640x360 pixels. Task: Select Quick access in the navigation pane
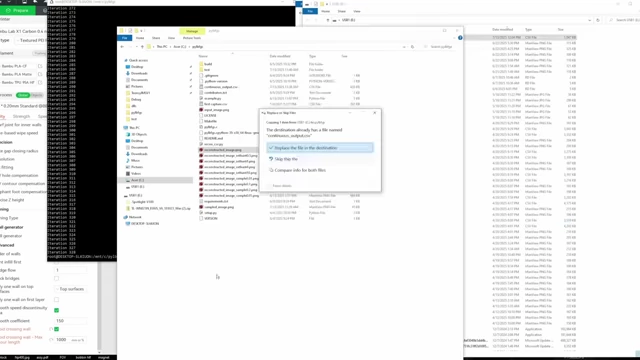pos(138,60)
